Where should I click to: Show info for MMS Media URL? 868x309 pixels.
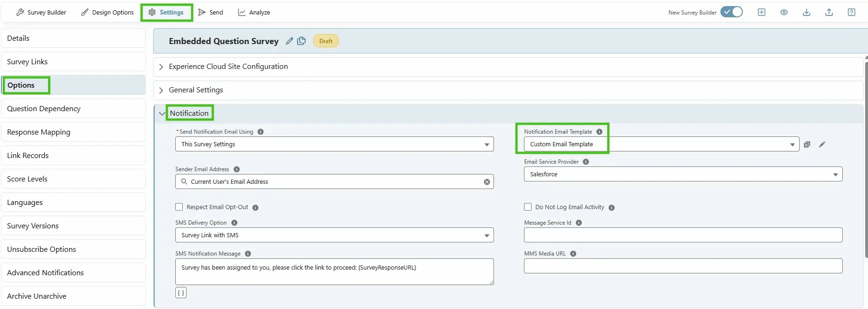click(x=573, y=254)
